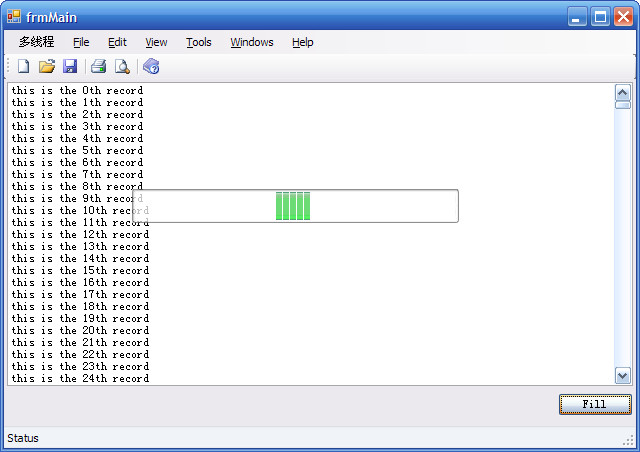Image resolution: width=640 pixels, height=452 pixels.
Task: Open the Windows menu
Action: click(252, 42)
